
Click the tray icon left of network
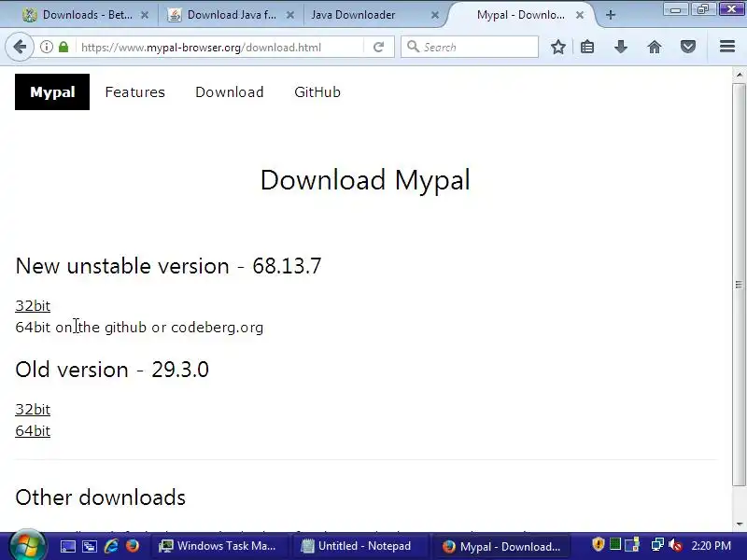(x=632, y=545)
